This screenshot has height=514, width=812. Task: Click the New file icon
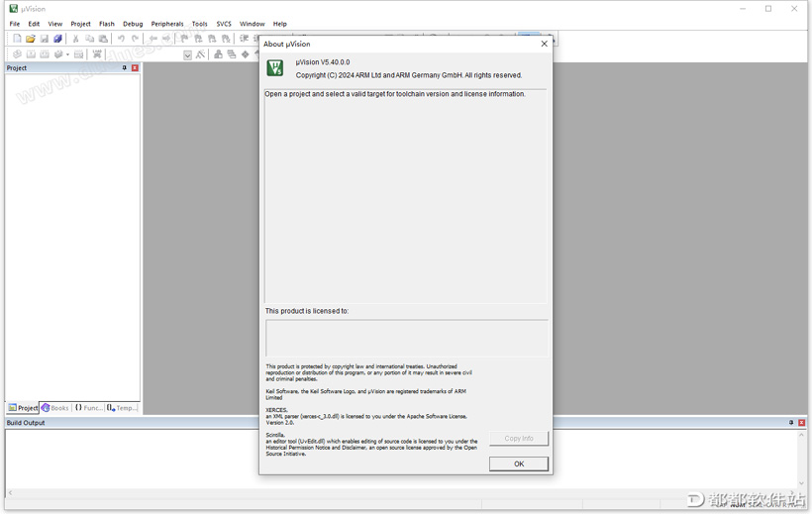pyautogui.click(x=17, y=39)
